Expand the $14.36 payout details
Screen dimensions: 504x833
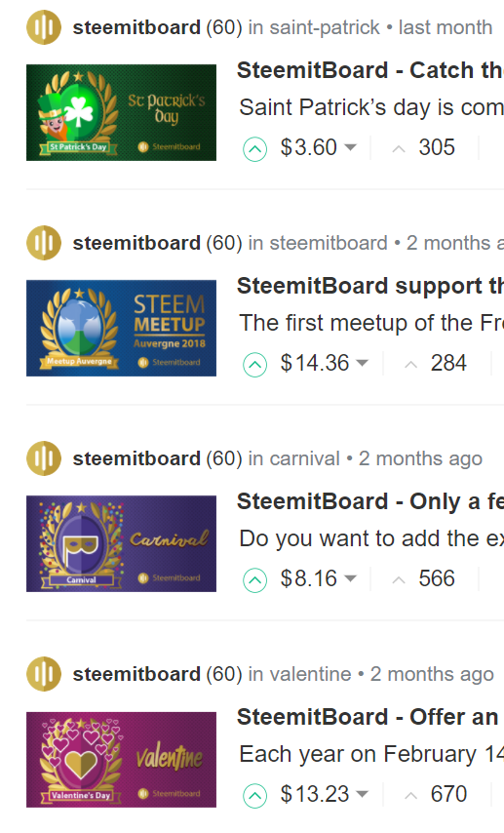(363, 363)
